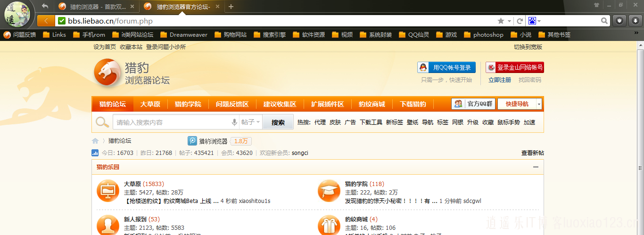
Task: Click the green site security check icon
Action: pyautogui.click(x=61, y=21)
